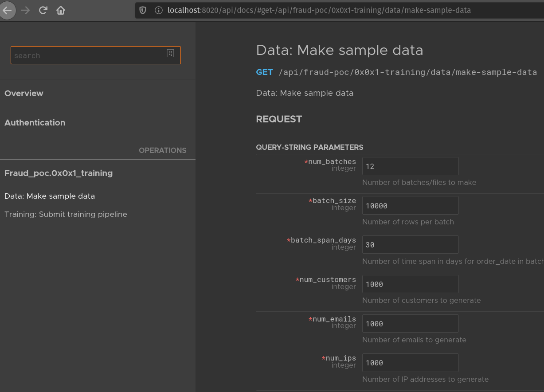Select the Fraud_poc.0x0x1_training group
The height and width of the screenshot is (392, 544).
pyautogui.click(x=59, y=173)
